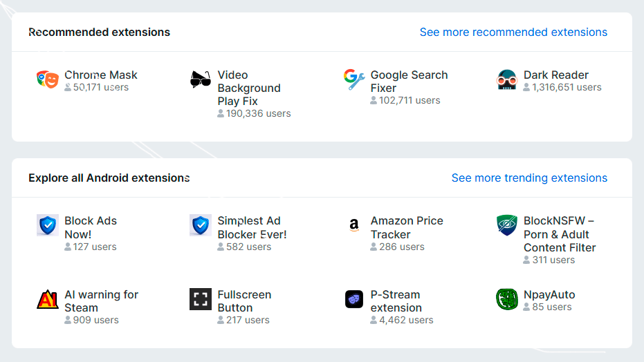This screenshot has width=644, height=362.
Task: Open the P-Stream extension title link
Action: [396, 301]
